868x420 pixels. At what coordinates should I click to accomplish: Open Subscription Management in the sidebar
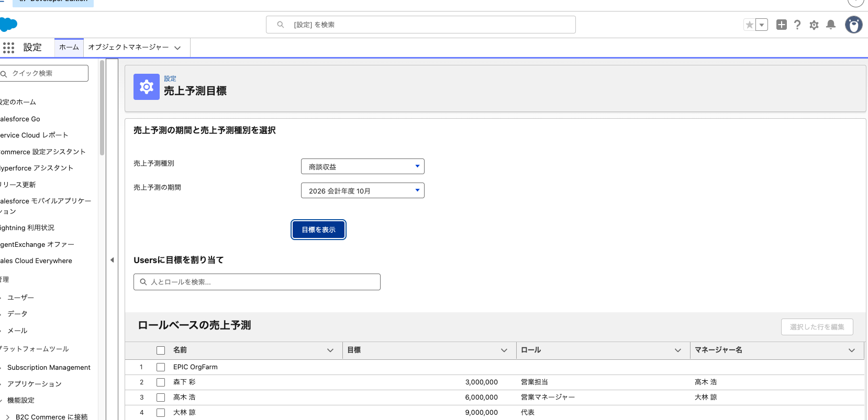(49, 368)
